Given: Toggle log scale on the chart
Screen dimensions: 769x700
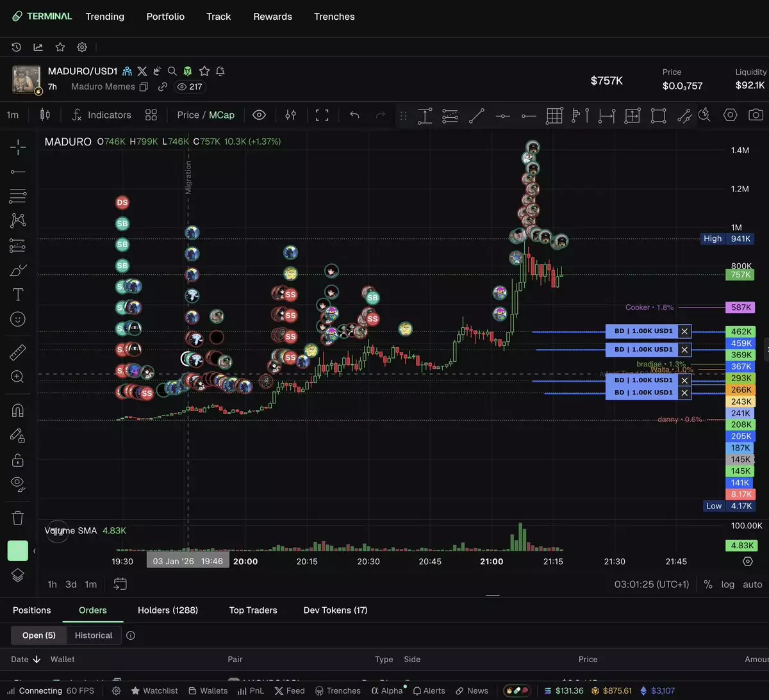Looking at the screenshot, I should (x=727, y=584).
